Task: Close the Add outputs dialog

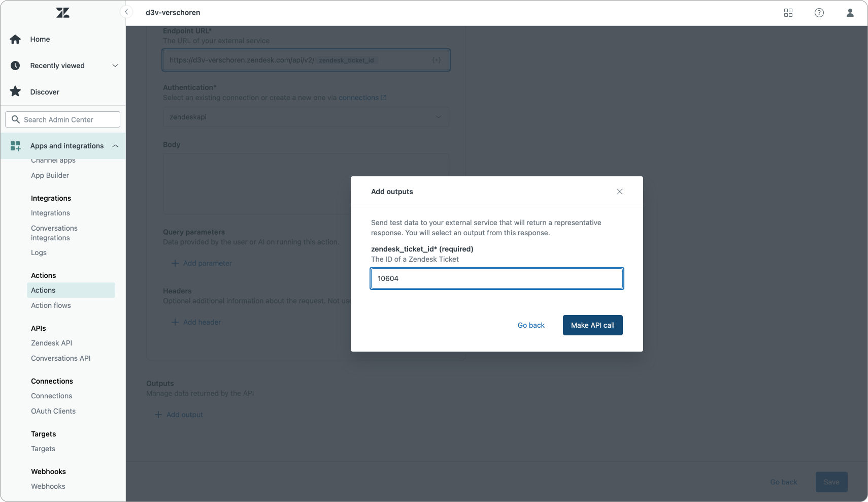Action: (x=620, y=192)
